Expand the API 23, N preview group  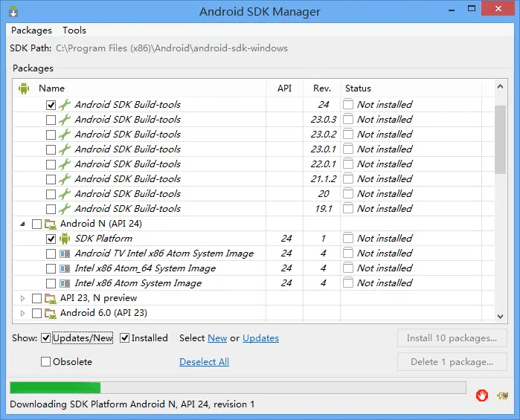[x=22, y=298]
